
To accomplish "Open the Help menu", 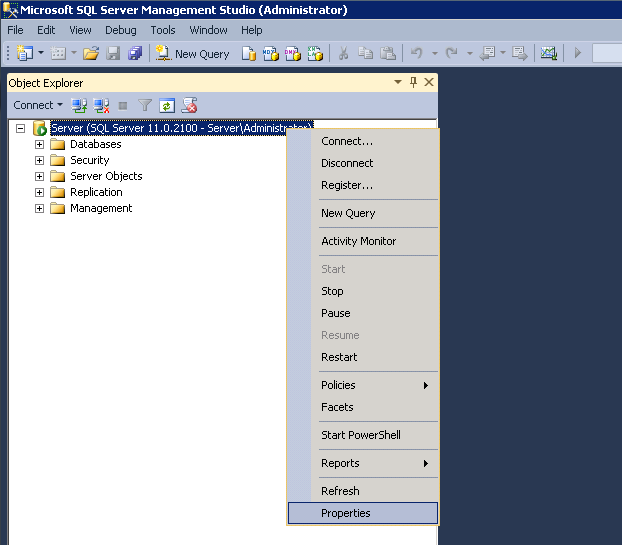I will click(251, 30).
